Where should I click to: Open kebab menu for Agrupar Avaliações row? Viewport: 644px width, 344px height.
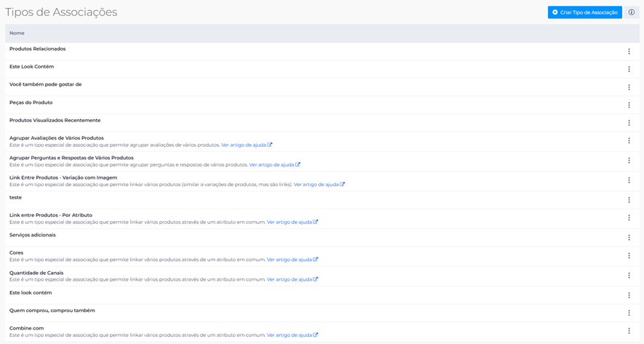629,140
